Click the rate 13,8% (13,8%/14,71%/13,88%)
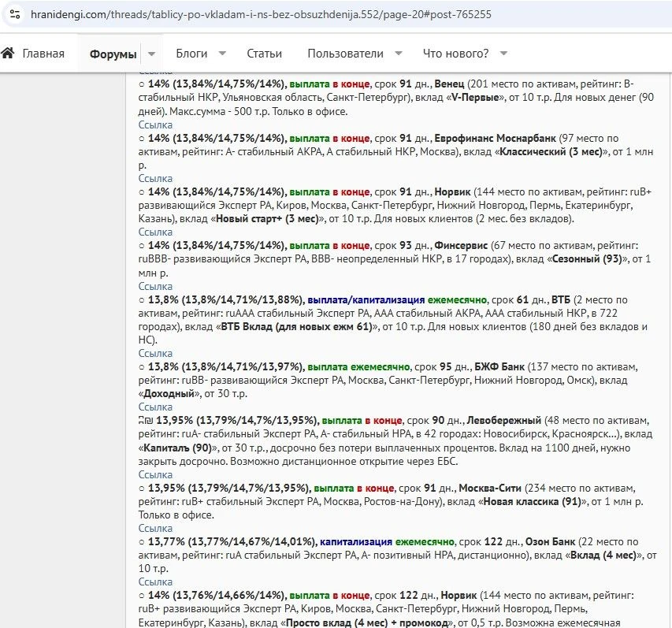The width and height of the screenshot is (672, 628). point(225,299)
